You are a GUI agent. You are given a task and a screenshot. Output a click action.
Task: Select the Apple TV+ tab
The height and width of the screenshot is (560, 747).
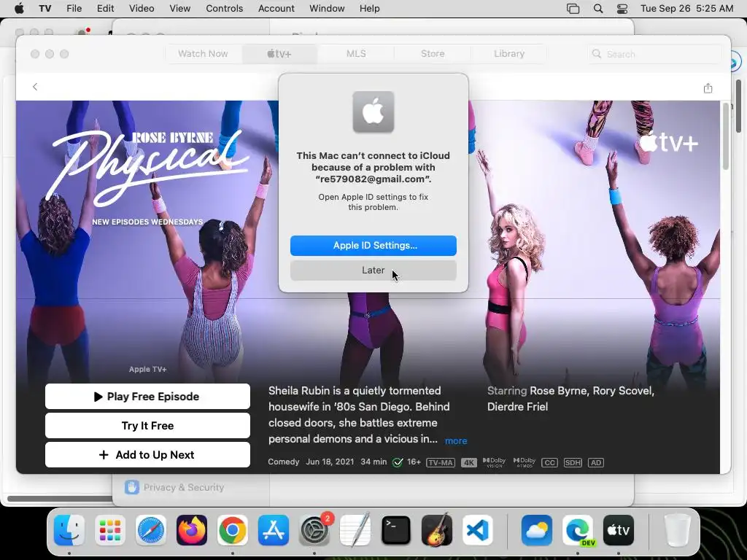pos(279,54)
